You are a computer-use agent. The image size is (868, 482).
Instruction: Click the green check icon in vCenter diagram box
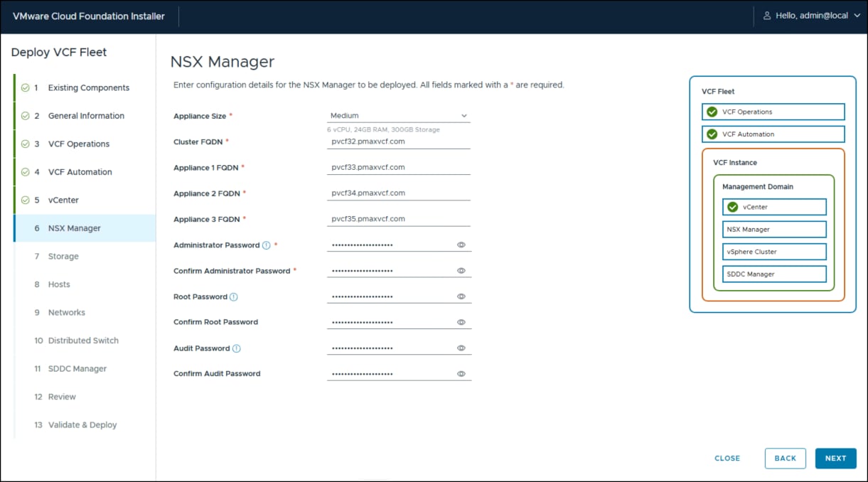point(732,207)
